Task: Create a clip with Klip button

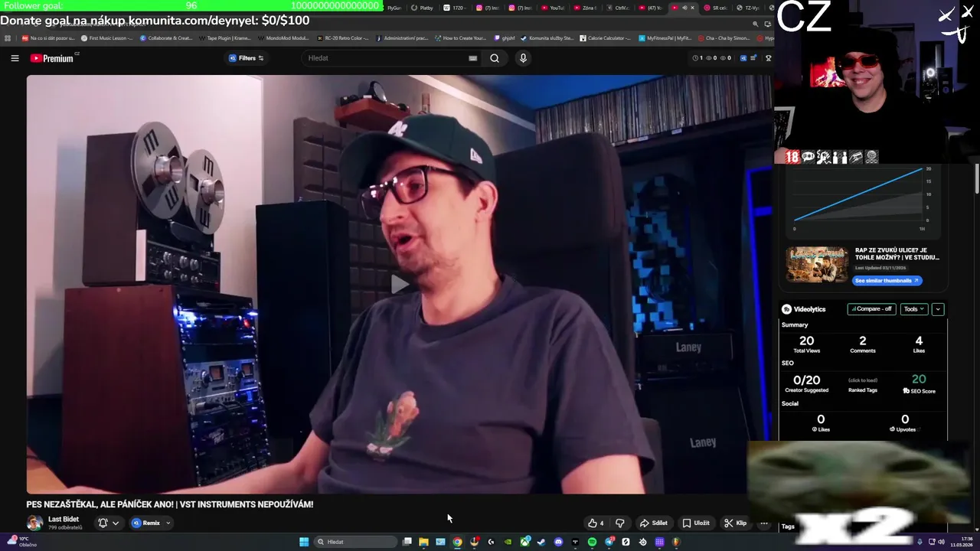Action: click(x=736, y=523)
